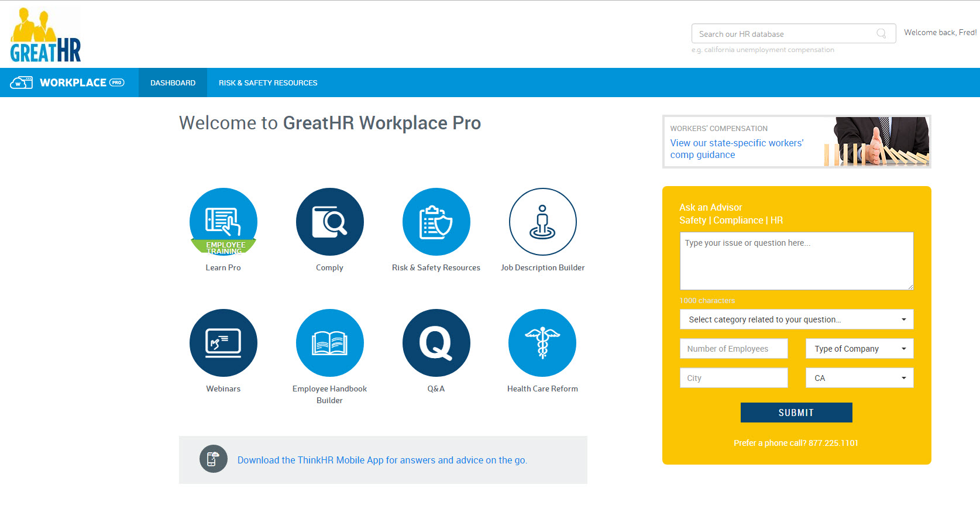Screen dimensions: 980x512
Task: Click the example search hint text
Action: point(763,50)
